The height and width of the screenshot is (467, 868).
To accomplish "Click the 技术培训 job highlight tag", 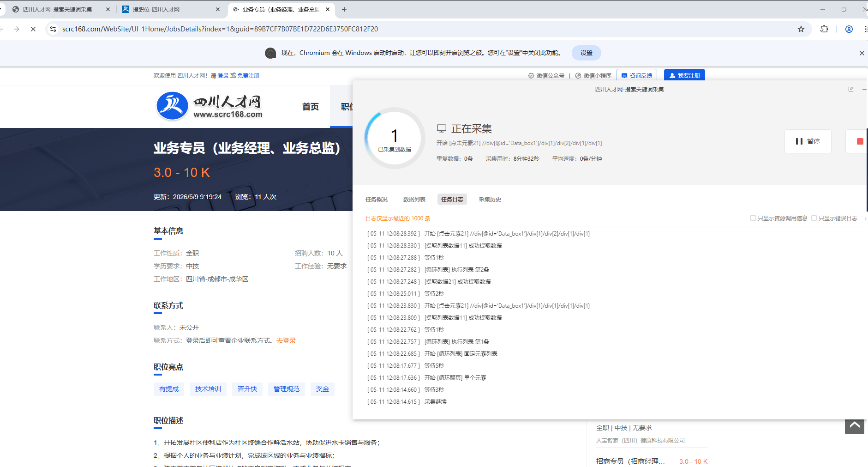I will click(208, 389).
